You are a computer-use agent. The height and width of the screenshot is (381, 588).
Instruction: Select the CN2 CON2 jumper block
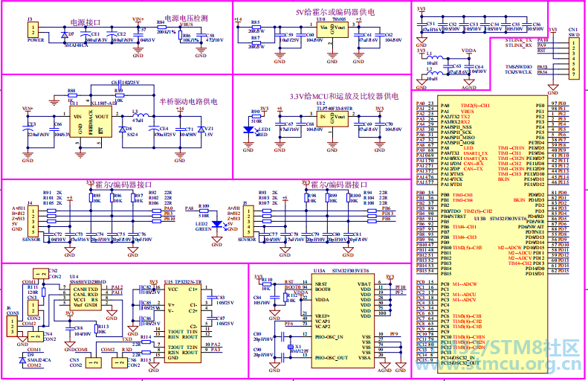pyautogui.click(x=40, y=274)
